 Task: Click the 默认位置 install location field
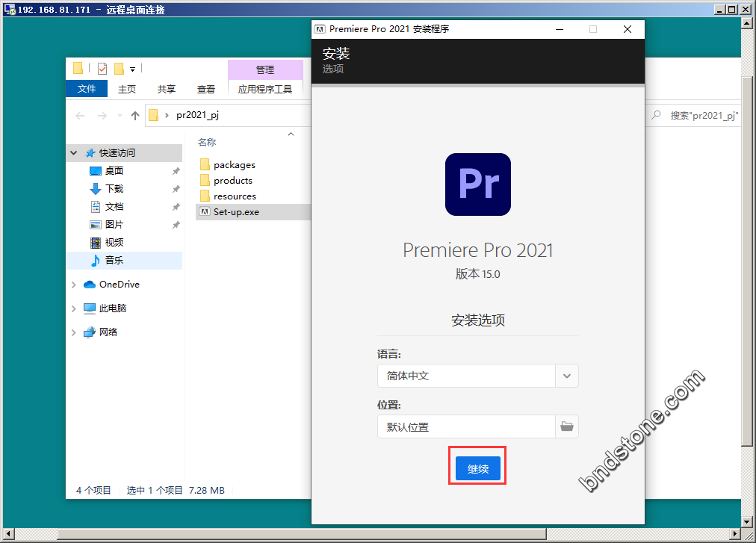point(466,426)
